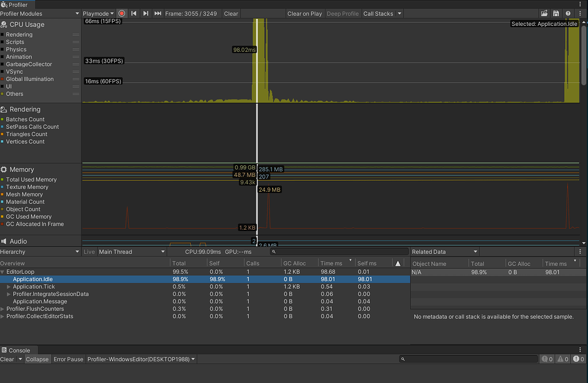This screenshot has width=588, height=383.
Task: Step to the previous frame
Action: click(134, 13)
